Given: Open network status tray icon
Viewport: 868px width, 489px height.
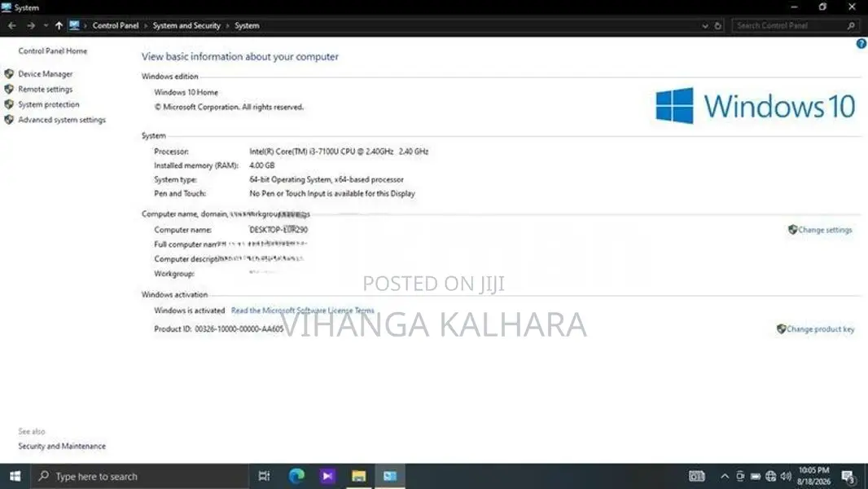Looking at the screenshot, I should [770, 476].
